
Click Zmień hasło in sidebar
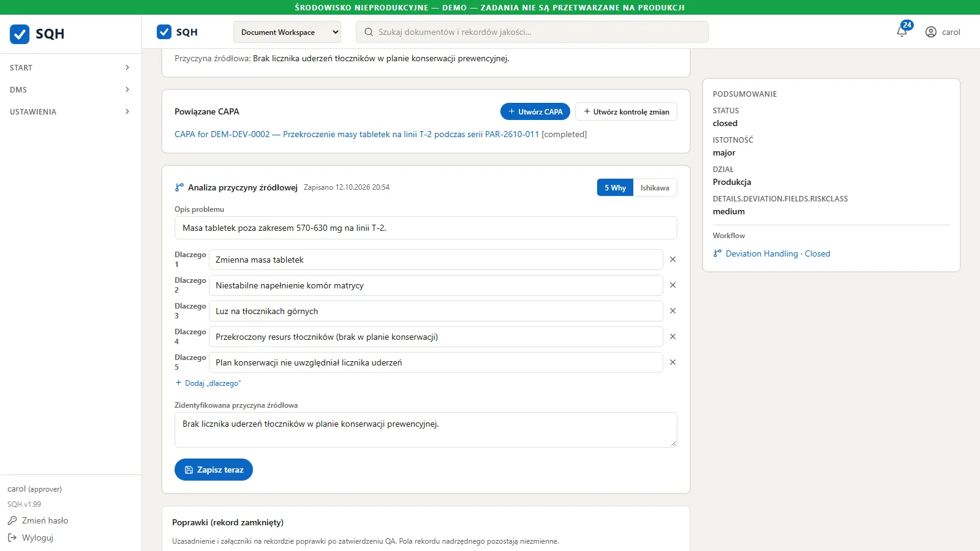(45, 520)
